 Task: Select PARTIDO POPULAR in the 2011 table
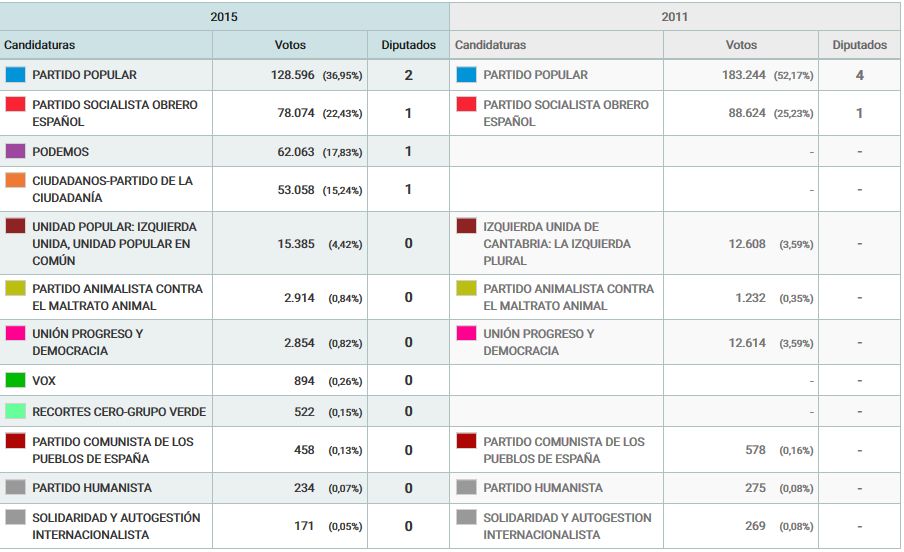(536, 75)
